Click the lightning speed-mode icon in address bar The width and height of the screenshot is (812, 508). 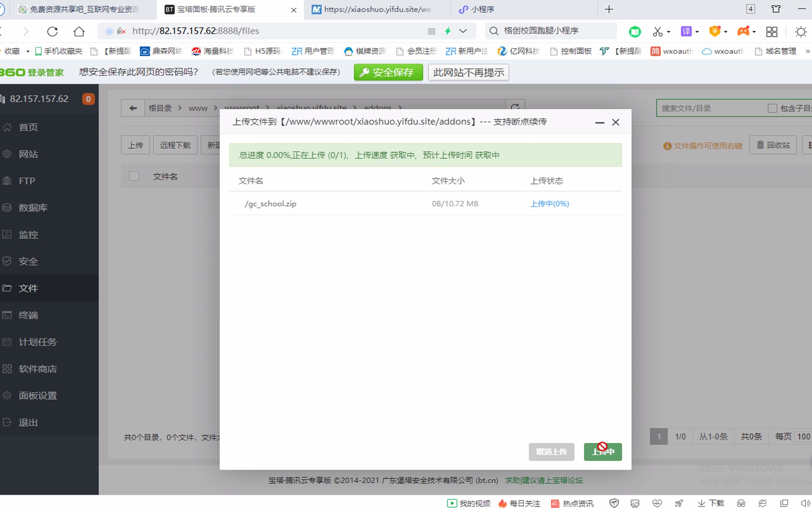[x=448, y=31]
